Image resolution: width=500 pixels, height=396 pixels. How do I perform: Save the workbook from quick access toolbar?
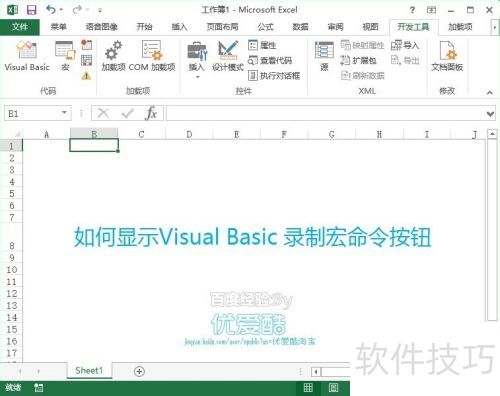(32, 10)
